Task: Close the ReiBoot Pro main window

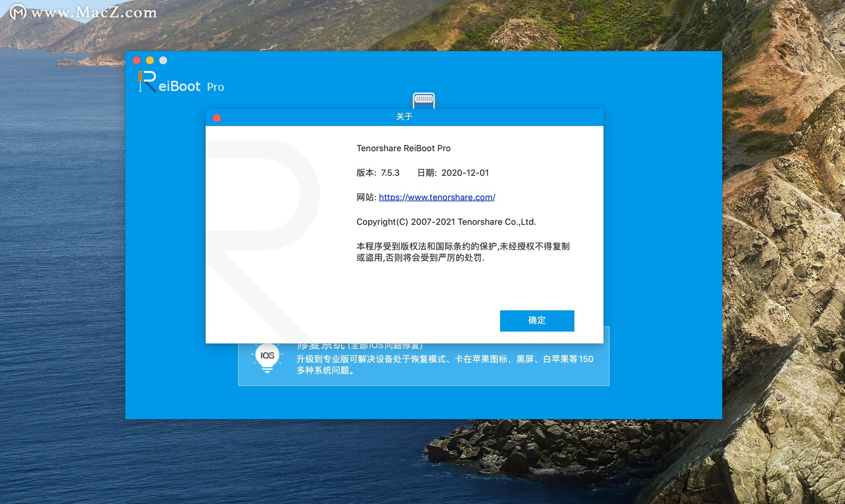Action: [137, 60]
